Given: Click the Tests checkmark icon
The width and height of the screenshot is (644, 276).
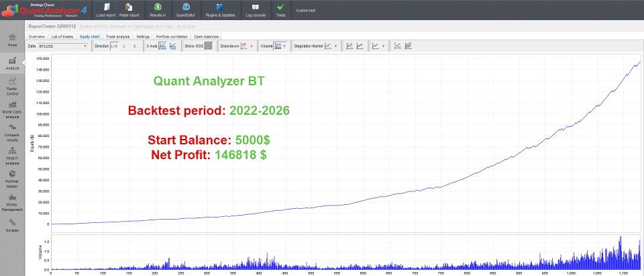Looking at the screenshot, I should 280,7.
